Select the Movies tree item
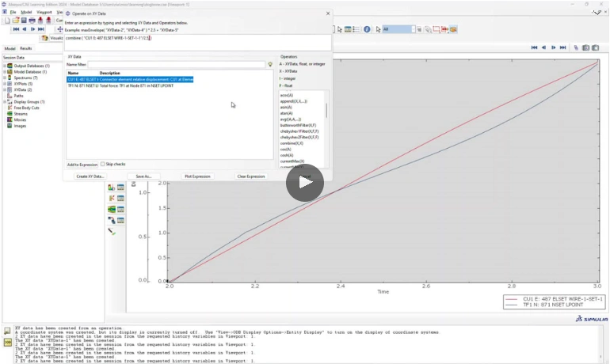The width and height of the screenshot is (610, 364). point(20,119)
